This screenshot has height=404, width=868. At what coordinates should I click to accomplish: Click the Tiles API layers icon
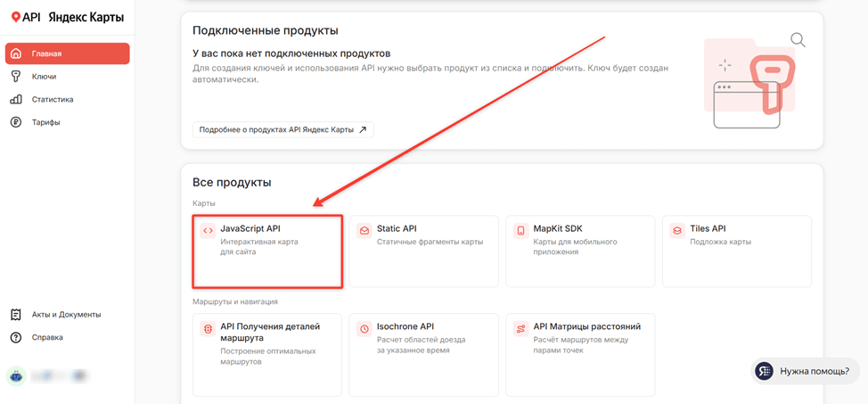point(677,231)
